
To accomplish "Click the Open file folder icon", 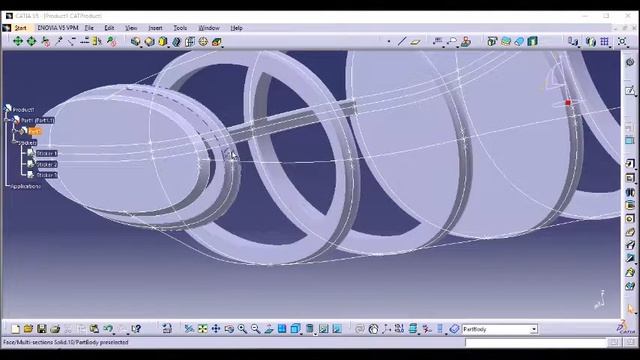I will click(x=28, y=329).
